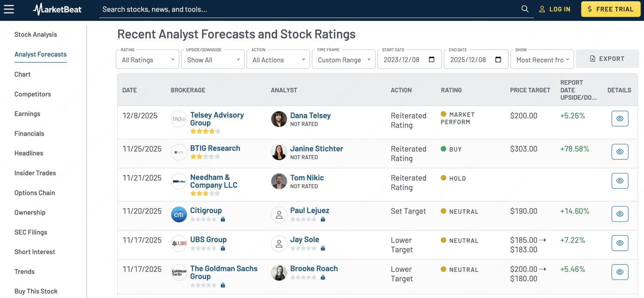Open the Start Date calendar picker icon
The width and height of the screenshot is (644, 298).
point(431,60)
